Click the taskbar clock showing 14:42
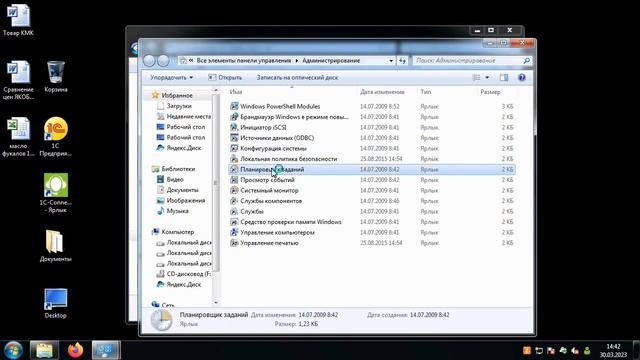The width and height of the screenshot is (640, 360). pos(613,351)
